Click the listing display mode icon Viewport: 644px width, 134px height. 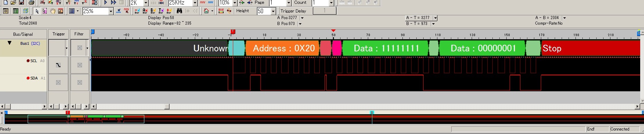16,11
